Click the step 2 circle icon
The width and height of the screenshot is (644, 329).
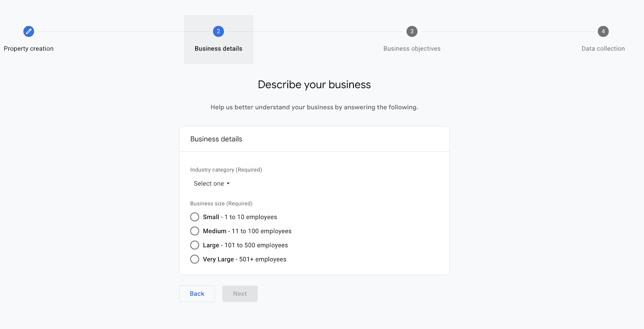pos(218,31)
